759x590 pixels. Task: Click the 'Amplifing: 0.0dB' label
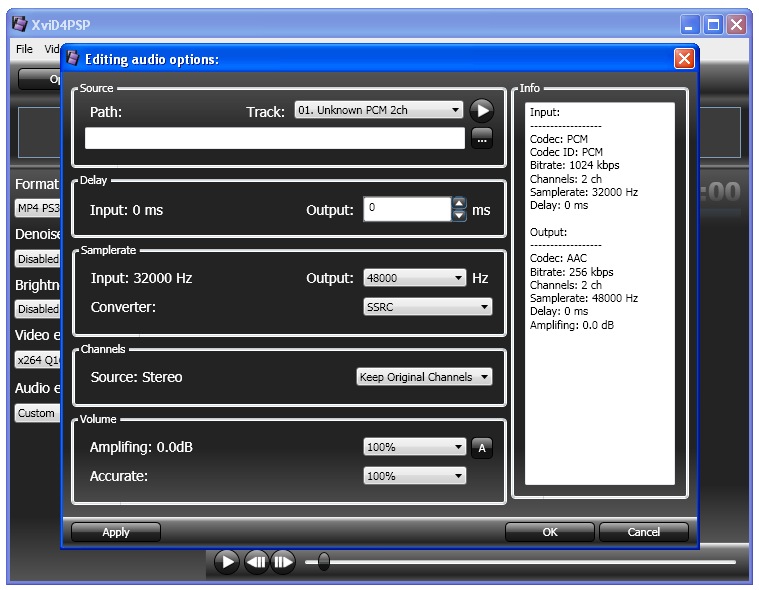tap(141, 447)
